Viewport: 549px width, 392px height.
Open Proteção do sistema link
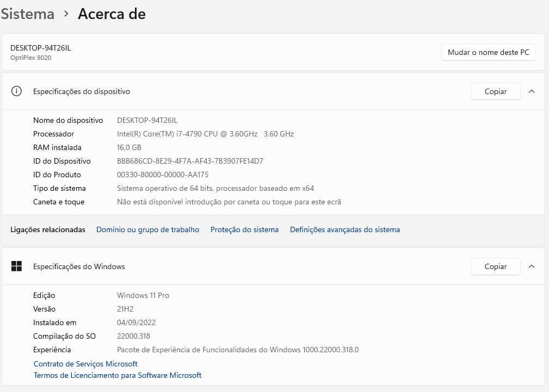(244, 229)
